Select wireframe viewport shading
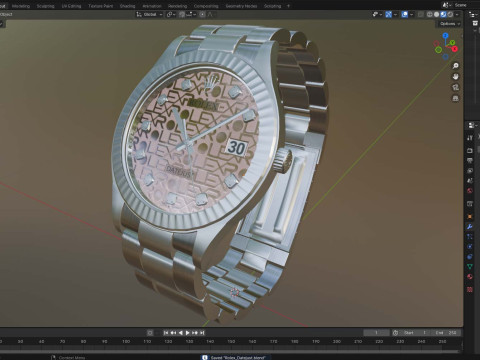The height and width of the screenshot is (360, 480). point(430,14)
